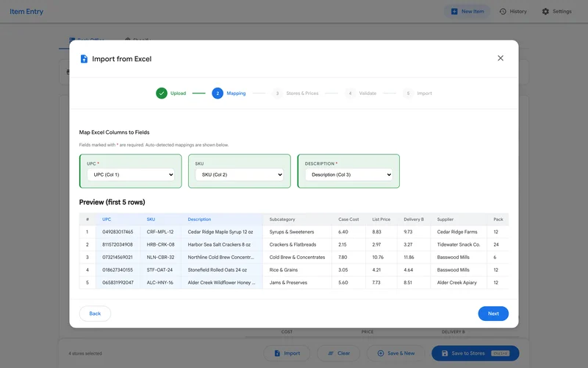This screenshot has height=368, width=588.
Task: Click Tidewater Snack Co. supplier cell
Action: pos(458,244)
